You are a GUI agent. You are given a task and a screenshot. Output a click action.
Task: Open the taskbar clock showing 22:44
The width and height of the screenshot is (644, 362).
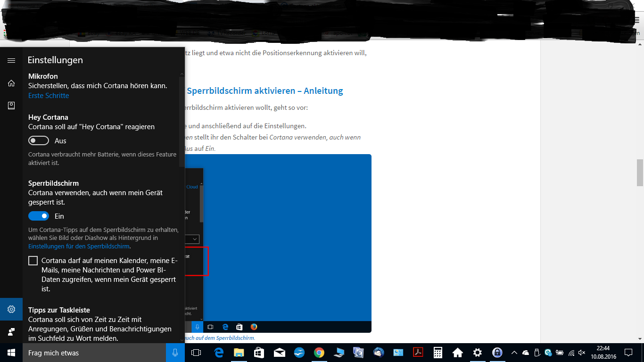tap(603, 353)
